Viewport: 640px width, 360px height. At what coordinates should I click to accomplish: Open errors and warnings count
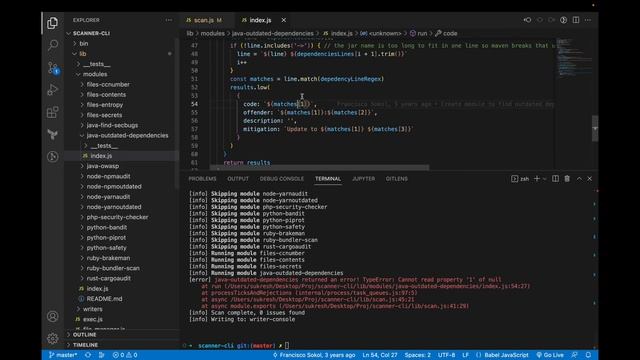125,355
